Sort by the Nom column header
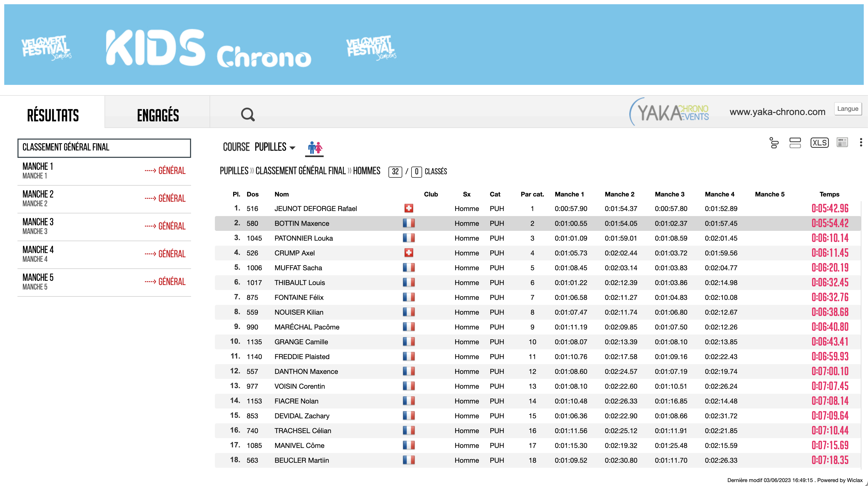This screenshot has height=486, width=868. pos(281,194)
